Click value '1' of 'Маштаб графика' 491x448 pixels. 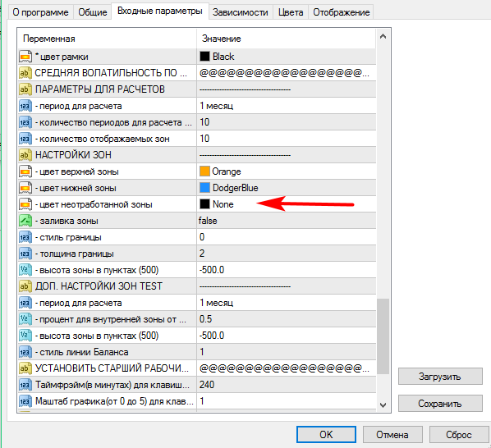tap(202, 401)
